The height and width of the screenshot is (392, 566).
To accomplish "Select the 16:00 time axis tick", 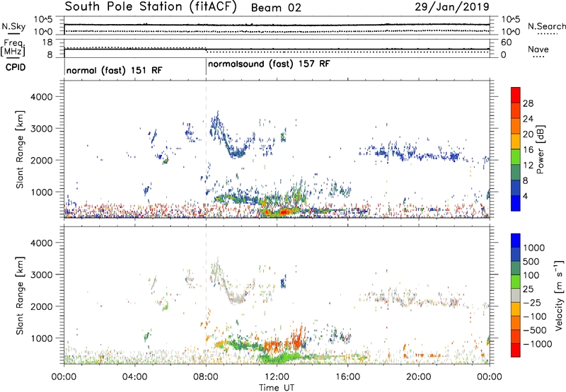I will tap(347, 377).
